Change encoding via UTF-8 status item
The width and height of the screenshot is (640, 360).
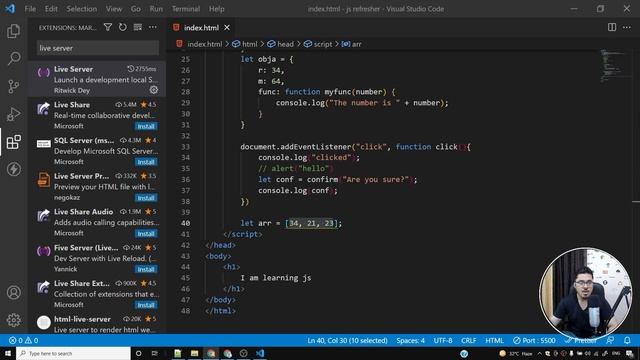443,340
